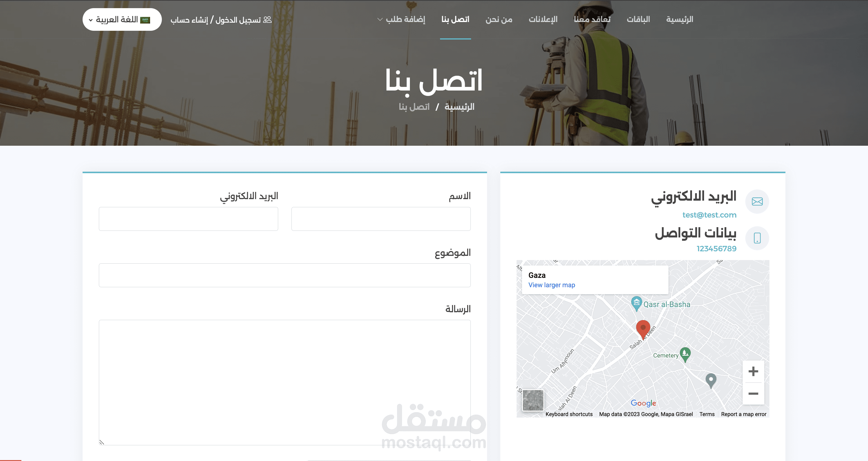Click the envelope email icon
Image resolution: width=868 pixels, height=461 pixels.
point(757,202)
